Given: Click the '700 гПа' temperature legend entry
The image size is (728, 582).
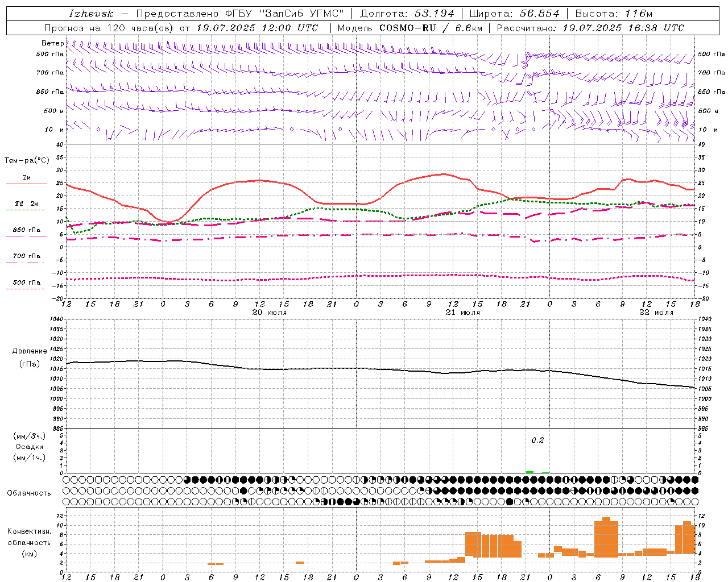Looking at the screenshot, I should [x=27, y=256].
